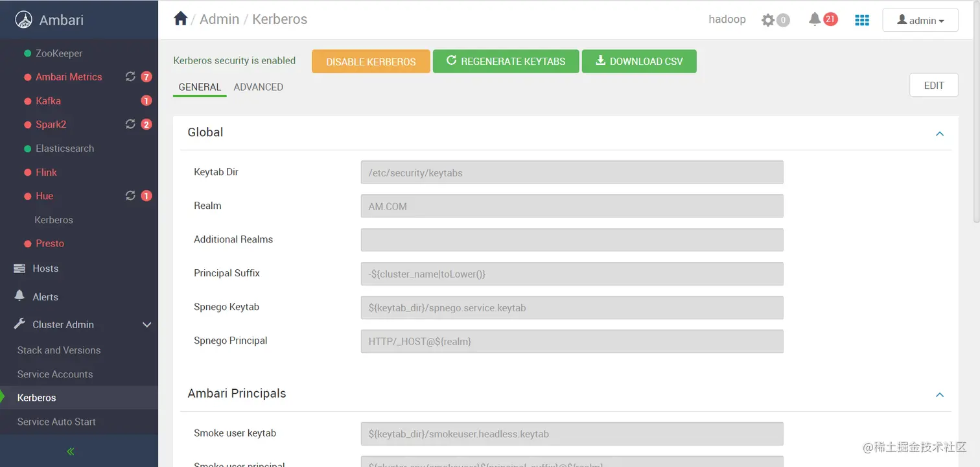
Task: Click the 21 alerts count badge
Action: click(x=830, y=19)
